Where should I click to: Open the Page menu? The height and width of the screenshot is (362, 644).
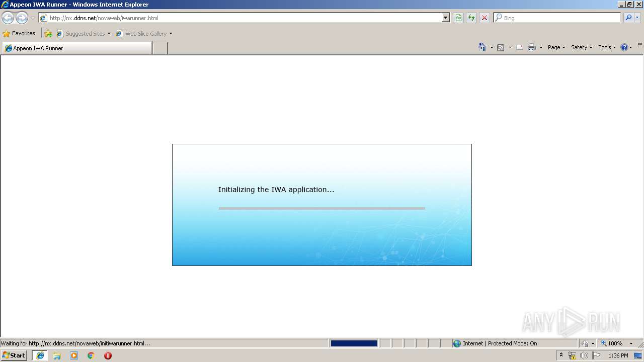click(556, 47)
